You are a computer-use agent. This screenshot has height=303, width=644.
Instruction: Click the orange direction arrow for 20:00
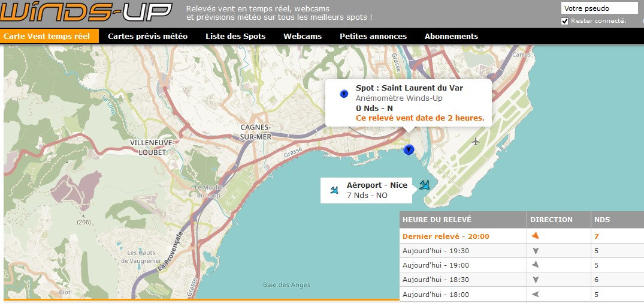pos(535,236)
